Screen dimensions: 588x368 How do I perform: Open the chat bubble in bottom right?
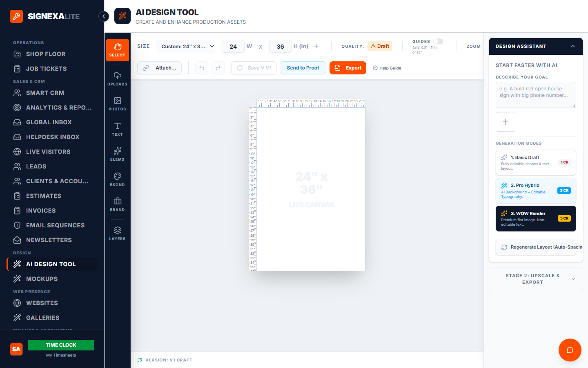570,350
